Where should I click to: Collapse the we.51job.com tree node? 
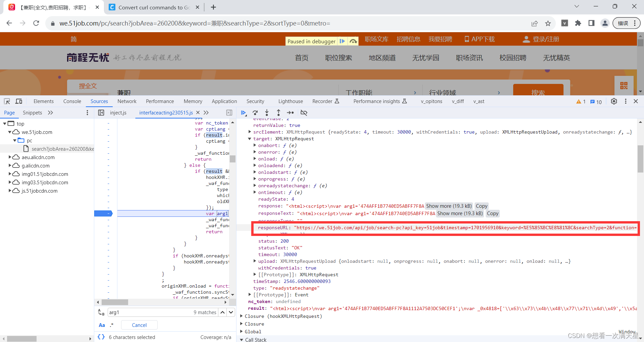[x=10, y=132]
